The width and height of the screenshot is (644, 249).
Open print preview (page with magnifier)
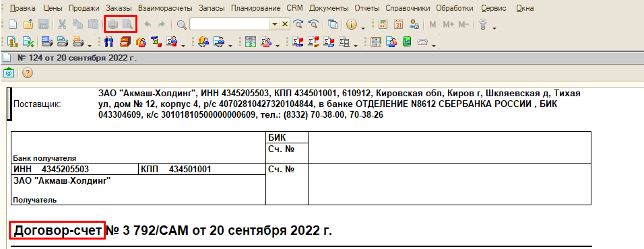(x=128, y=25)
